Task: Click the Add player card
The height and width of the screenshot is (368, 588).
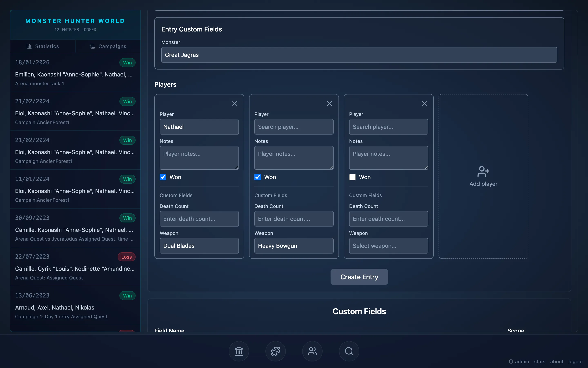Action: click(483, 176)
